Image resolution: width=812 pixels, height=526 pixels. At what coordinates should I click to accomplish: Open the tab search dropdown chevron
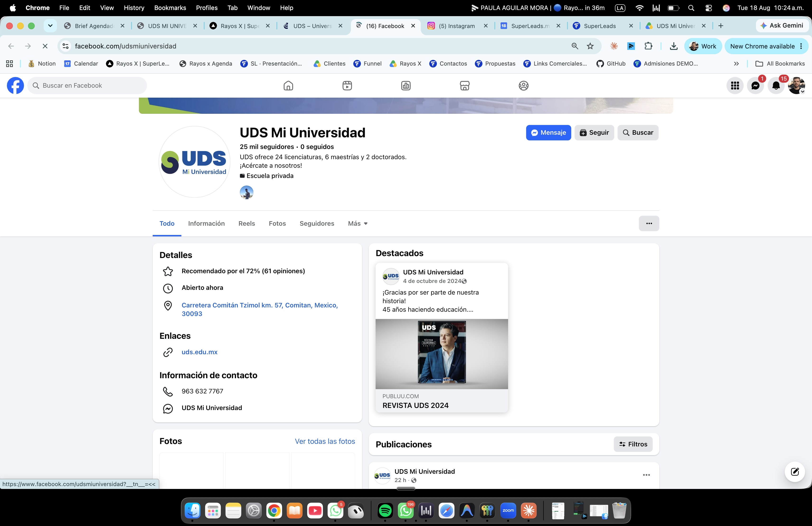click(50, 26)
